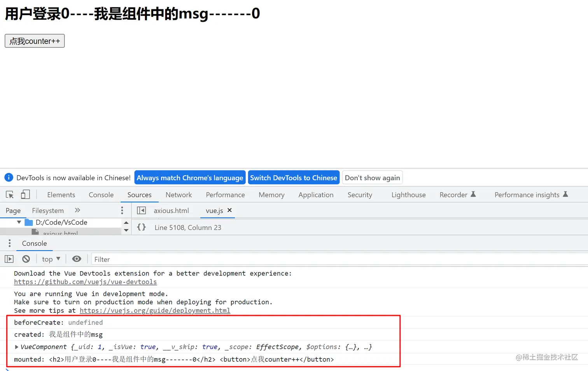Expand more navigator tabs chevron

(x=77, y=210)
